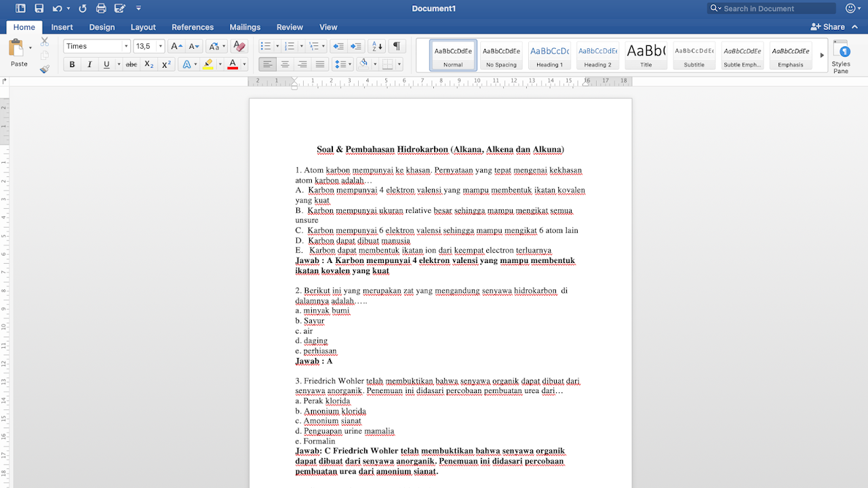Click the ruler tab selector corner

pos(5,81)
